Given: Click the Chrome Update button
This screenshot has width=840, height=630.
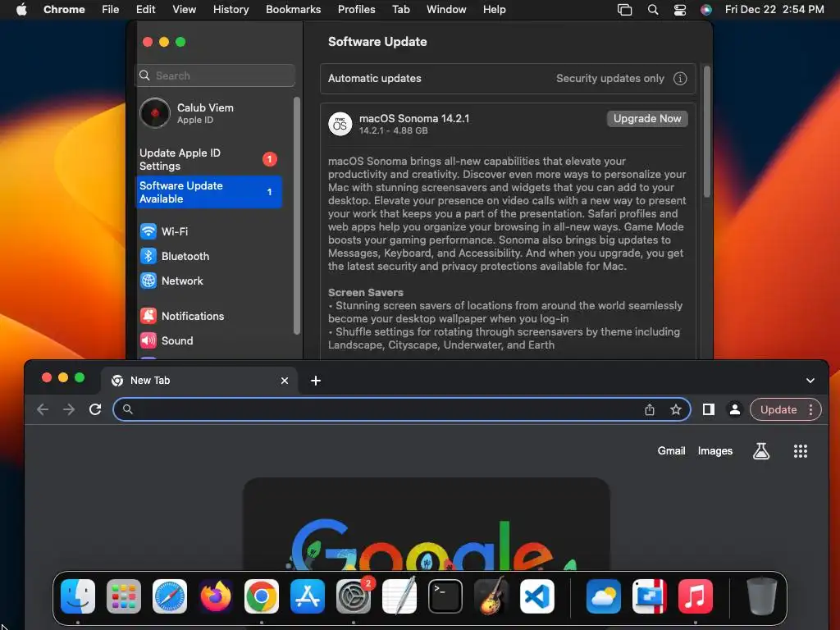Looking at the screenshot, I should 778,410.
